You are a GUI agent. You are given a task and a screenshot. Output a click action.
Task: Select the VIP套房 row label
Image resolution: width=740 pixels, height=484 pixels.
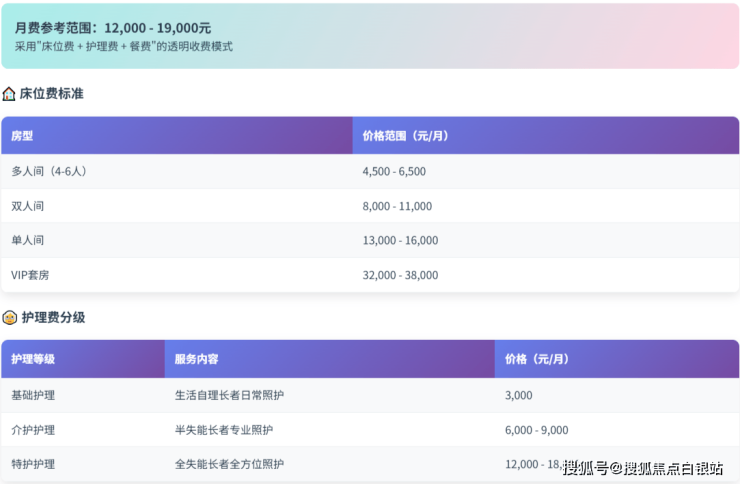click(31, 275)
